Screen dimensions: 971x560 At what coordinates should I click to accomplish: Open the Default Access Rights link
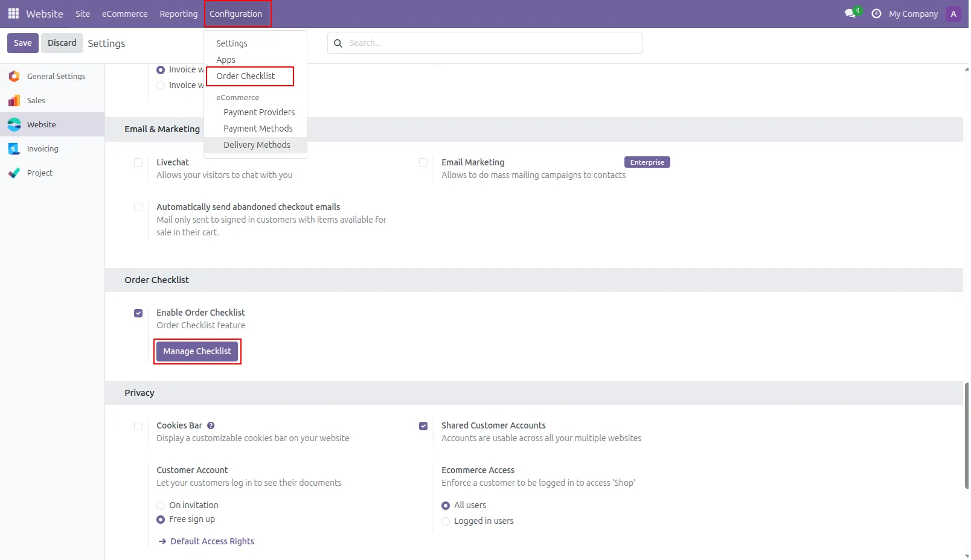[212, 541]
